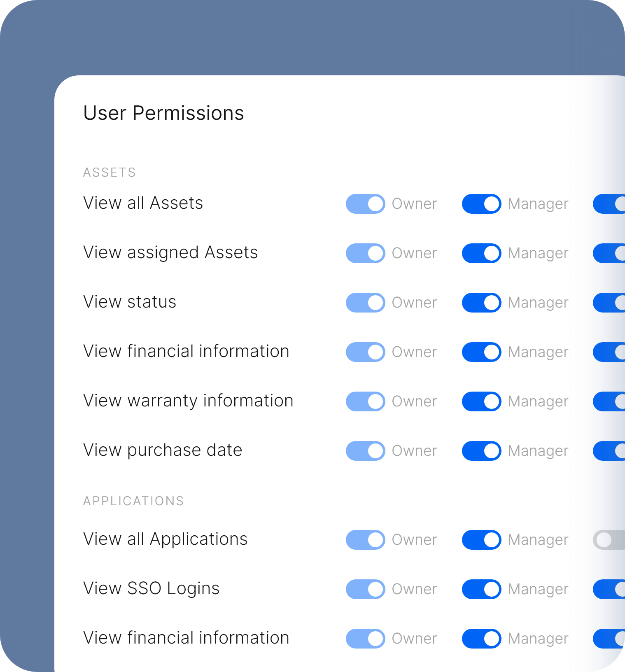Toggle Owner switch for Assets financial information
Viewport: 625px width, 672px height.
[365, 352]
